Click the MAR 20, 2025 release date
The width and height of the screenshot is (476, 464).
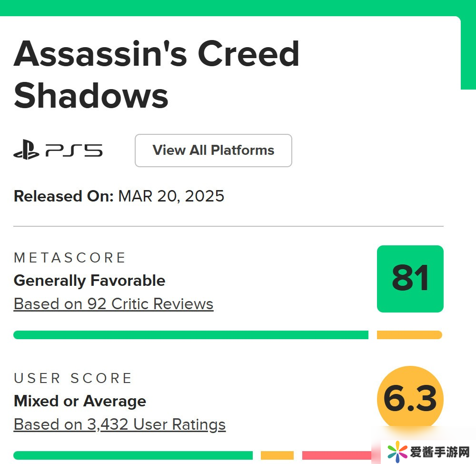pos(171,196)
